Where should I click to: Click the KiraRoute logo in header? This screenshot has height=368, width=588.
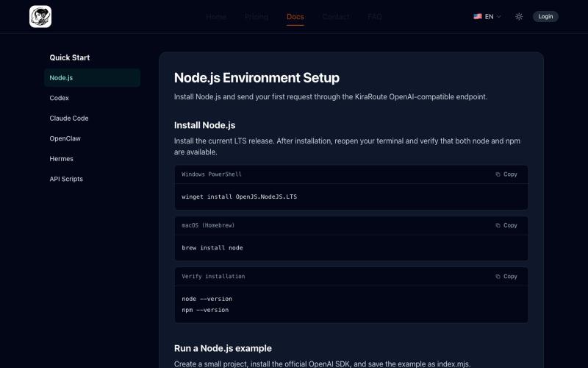tap(40, 16)
